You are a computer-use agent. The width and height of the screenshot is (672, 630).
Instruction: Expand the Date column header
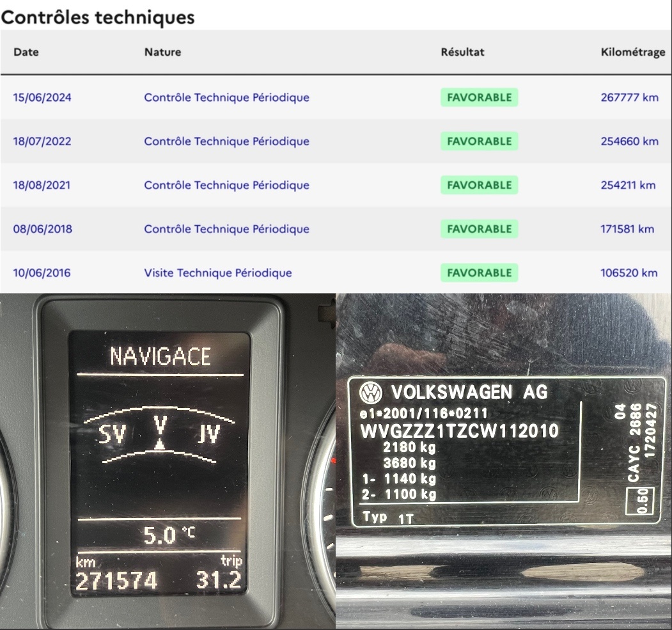click(26, 52)
